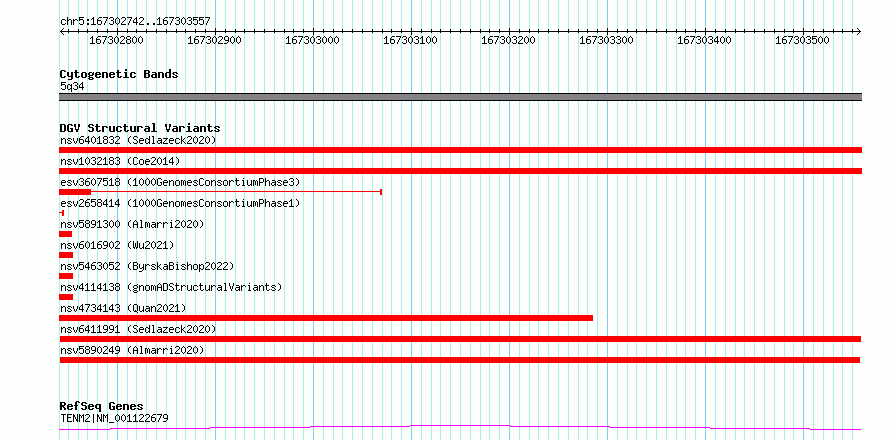Image resolution: width=890 pixels, height=440 pixels.
Task: Select the red bar under nsv6411991
Action: tap(460, 339)
